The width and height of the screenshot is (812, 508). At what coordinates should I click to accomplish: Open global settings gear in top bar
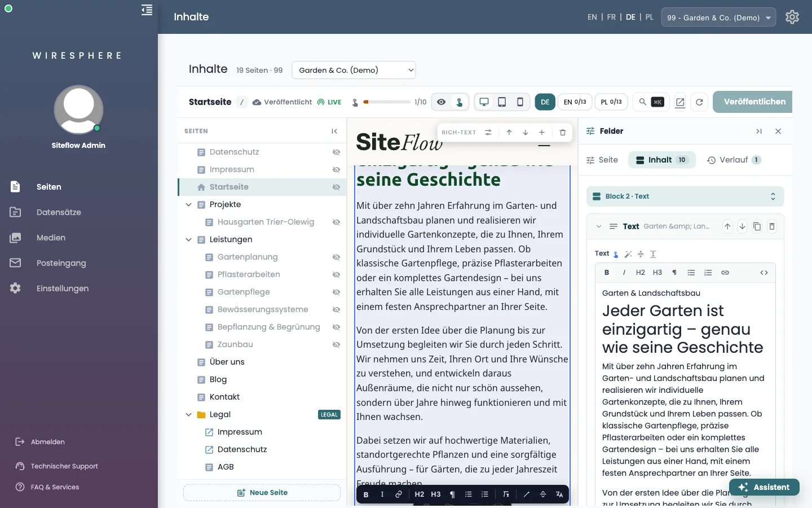[792, 17]
